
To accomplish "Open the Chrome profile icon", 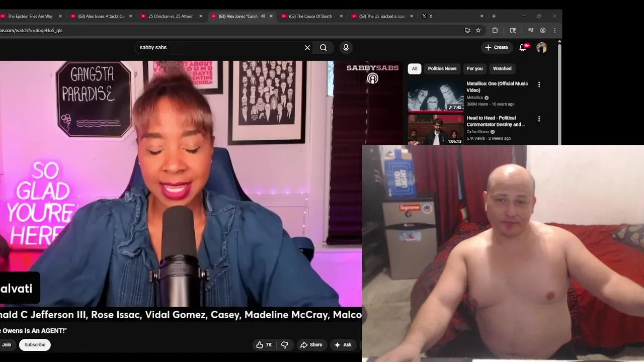I will [x=543, y=30].
